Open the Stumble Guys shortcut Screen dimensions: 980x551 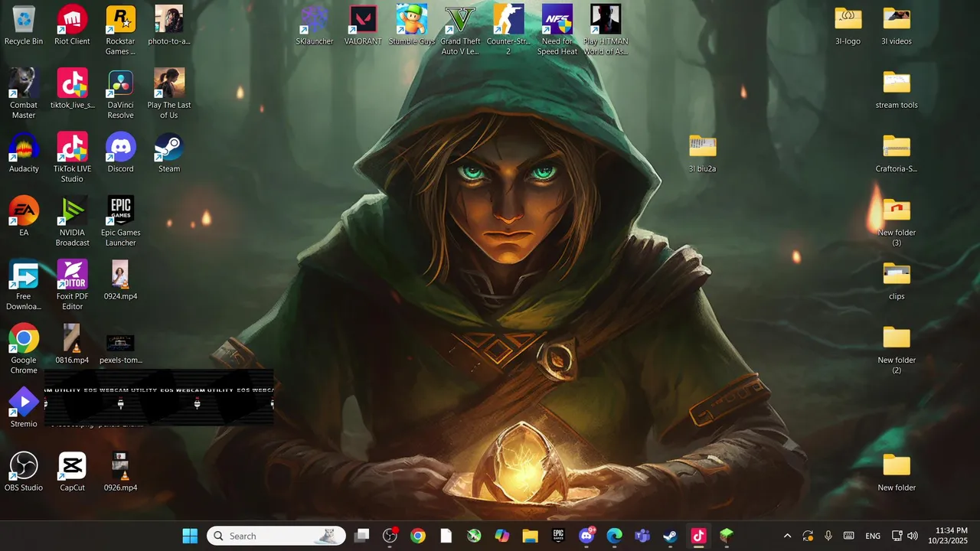tap(412, 25)
